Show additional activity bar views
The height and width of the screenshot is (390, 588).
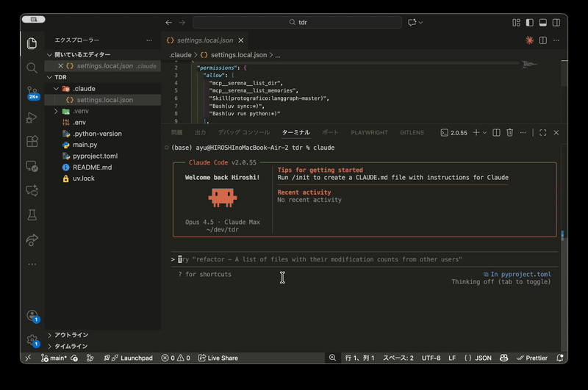(32, 264)
